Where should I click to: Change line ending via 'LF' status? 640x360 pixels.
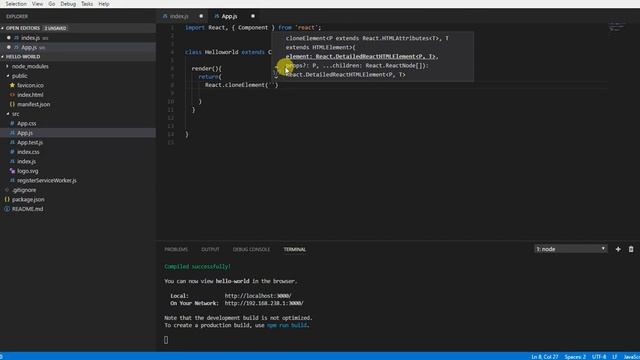(x=614, y=357)
